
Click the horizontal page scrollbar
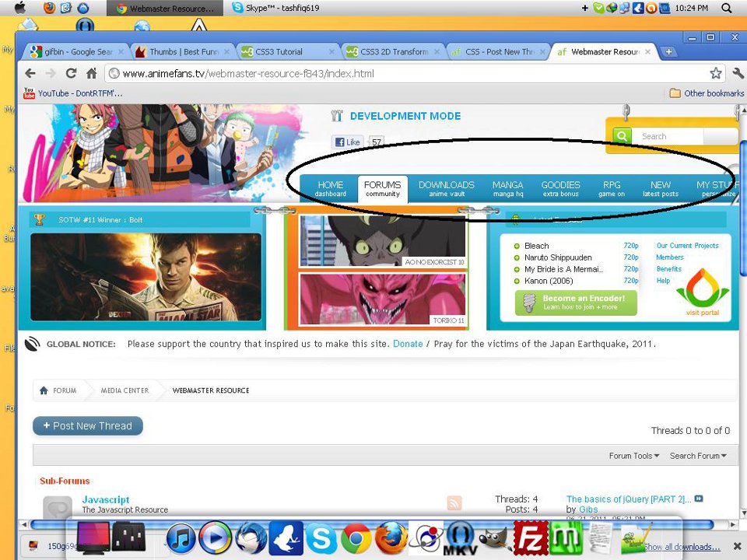point(372,524)
